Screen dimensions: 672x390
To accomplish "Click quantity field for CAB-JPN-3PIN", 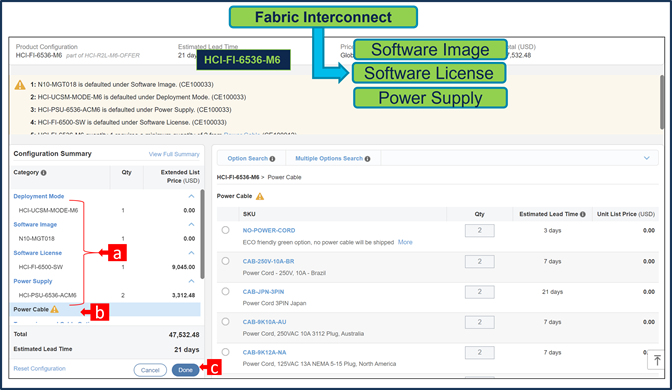I will click(480, 292).
